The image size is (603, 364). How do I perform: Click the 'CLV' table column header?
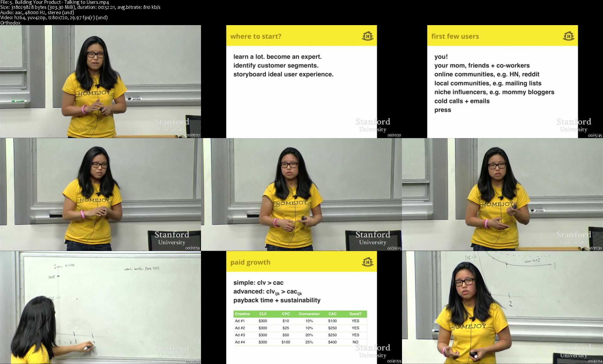point(263,314)
